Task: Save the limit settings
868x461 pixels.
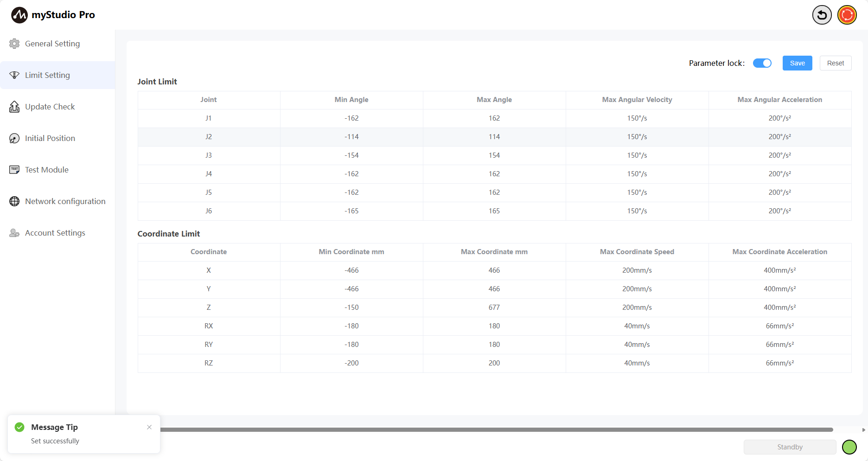Action: [797, 63]
